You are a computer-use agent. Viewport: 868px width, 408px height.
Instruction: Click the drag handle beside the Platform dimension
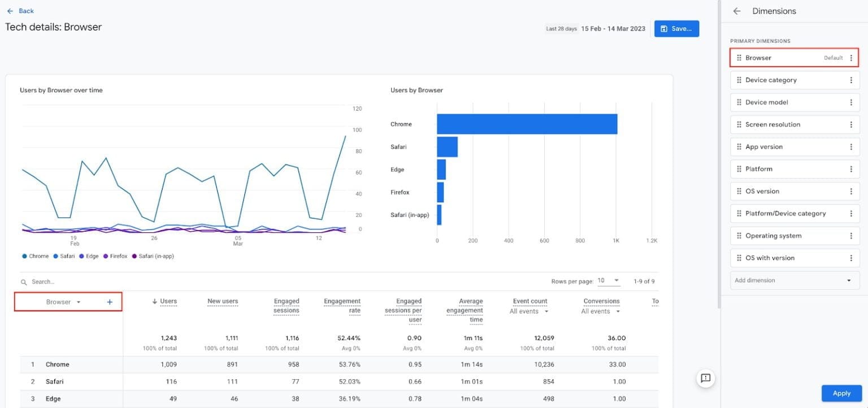739,168
